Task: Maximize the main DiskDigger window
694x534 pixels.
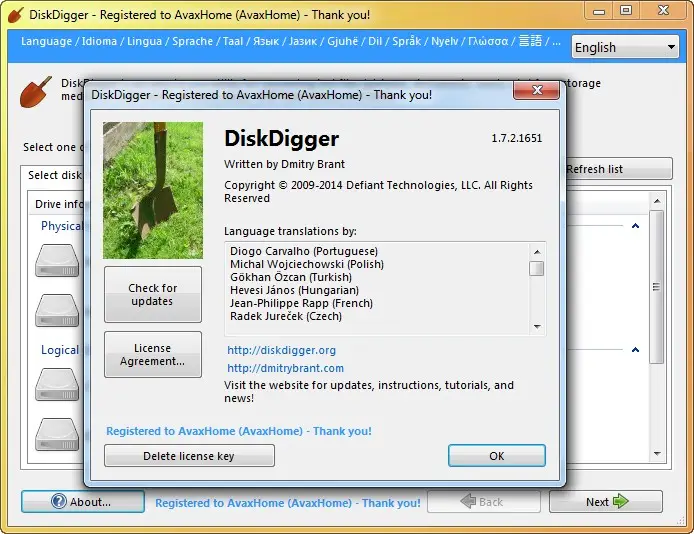Action: tap(625, 11)
